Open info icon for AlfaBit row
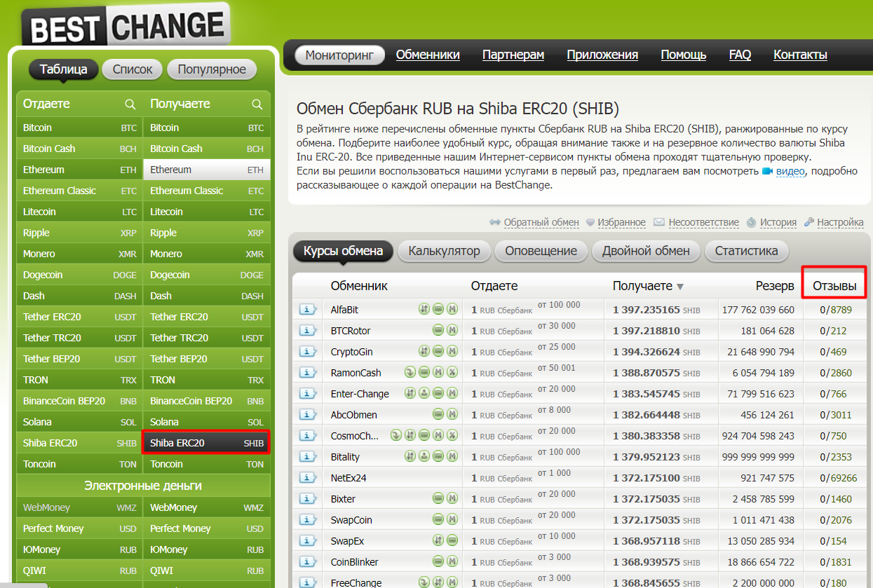Viewport: 873px width, 588px height. pos(308,310)
